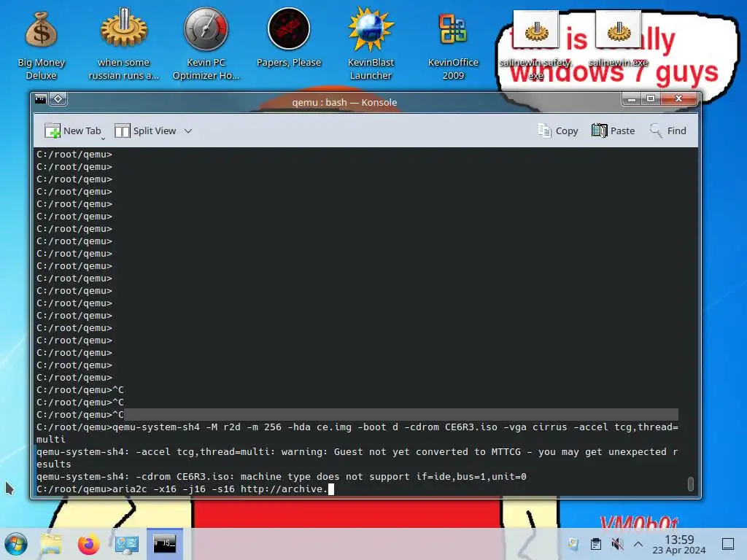Click the first system tray applet icon
747x560 pixels.
(573, 544)
